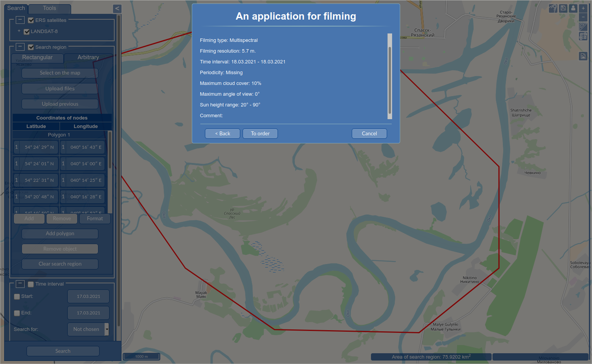Collapse the ERS satellites section
The width and height of the screenshot is (592, 364).
[20, 20]
